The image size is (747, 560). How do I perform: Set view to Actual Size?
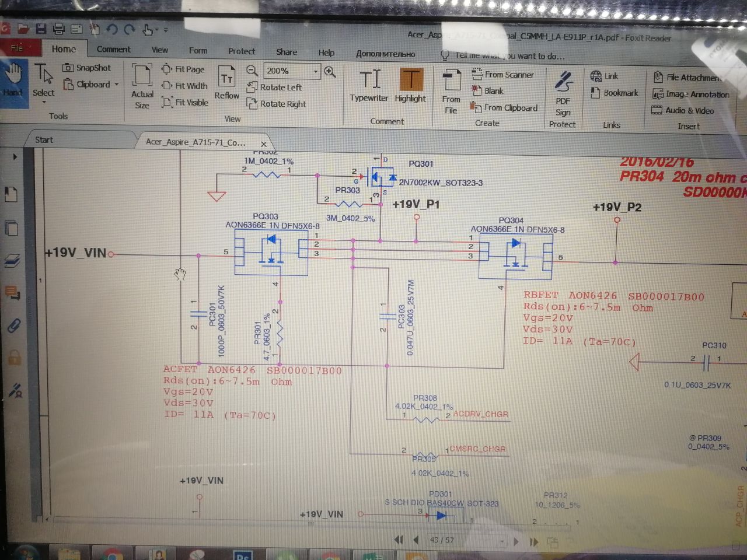coord(142,86)
